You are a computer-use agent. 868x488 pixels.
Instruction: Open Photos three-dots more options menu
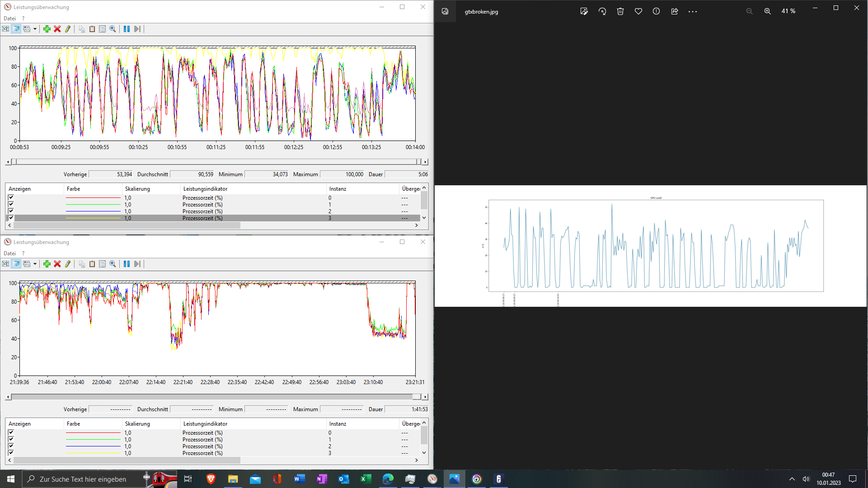[x=693, y=11]
